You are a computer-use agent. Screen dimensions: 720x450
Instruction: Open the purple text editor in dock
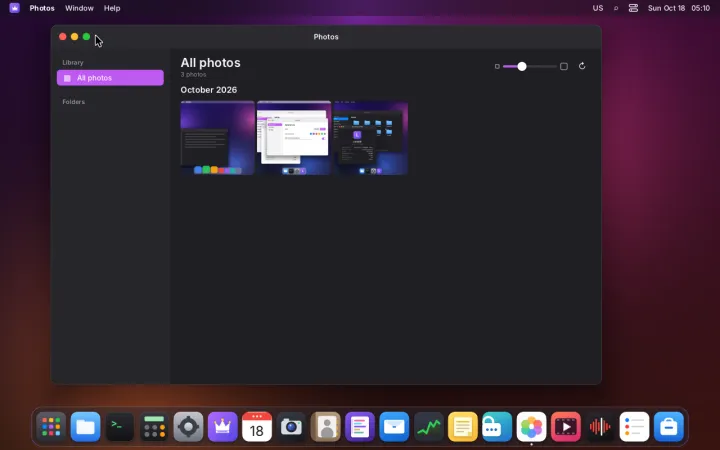(x=360, y=427)
